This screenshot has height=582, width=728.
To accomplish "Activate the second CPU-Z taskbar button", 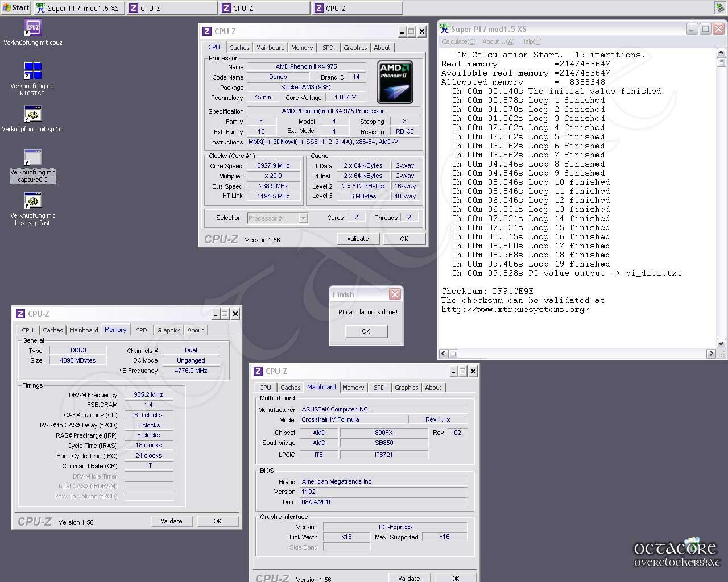I will 264,8.
